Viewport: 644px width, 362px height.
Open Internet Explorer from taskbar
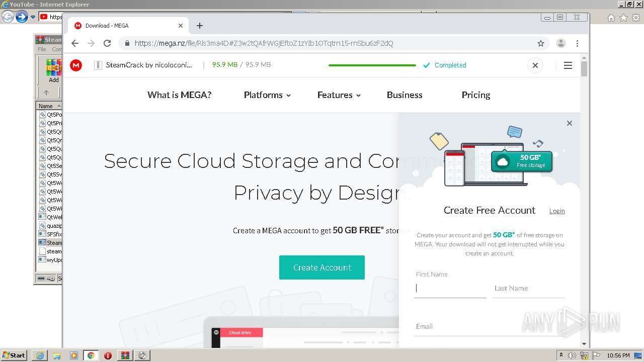point(40,355)
